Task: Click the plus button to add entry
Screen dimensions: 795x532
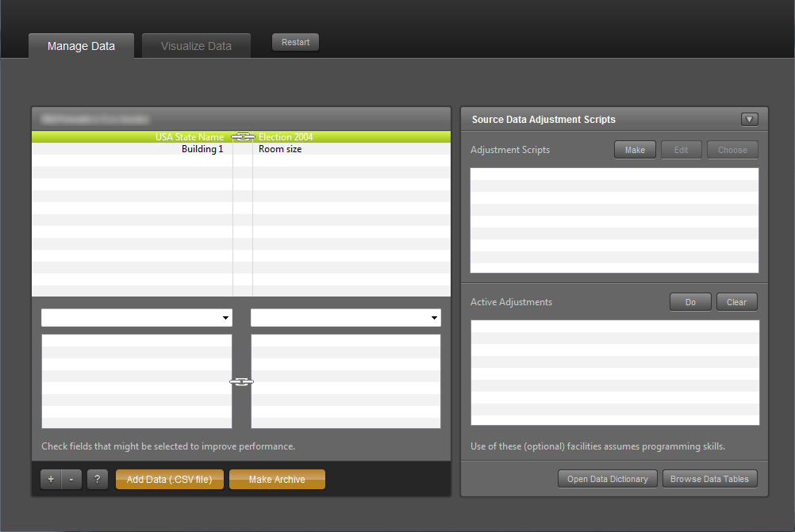Action: point(50,480)
